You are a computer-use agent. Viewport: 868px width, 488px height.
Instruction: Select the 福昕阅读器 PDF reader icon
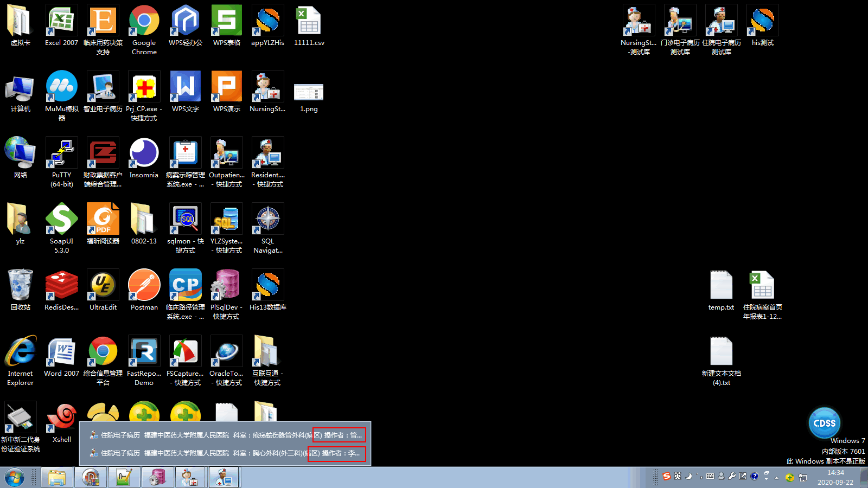[103, 224]
